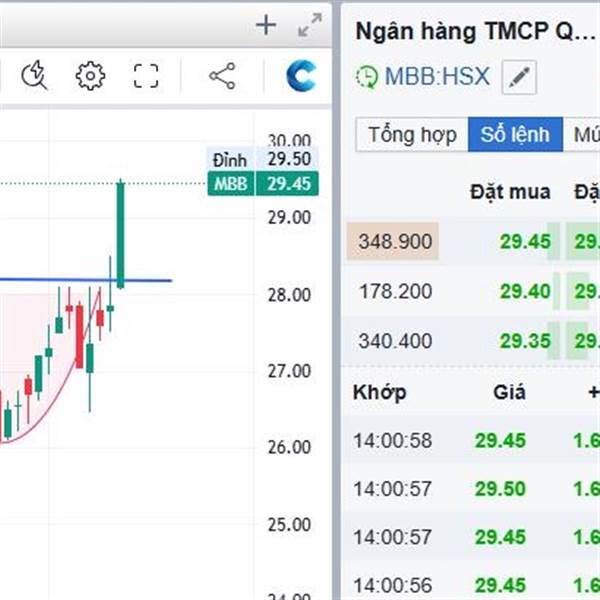Click the bid volume 348.900
The width and height of the screenshot is (600, 600).
[393, 241]
